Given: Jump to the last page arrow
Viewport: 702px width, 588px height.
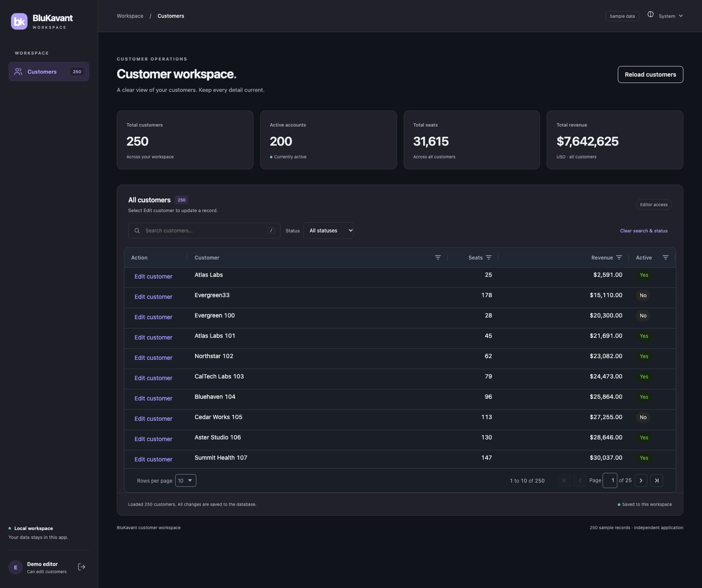Looking at the screenshot, I should coord(657,480).
